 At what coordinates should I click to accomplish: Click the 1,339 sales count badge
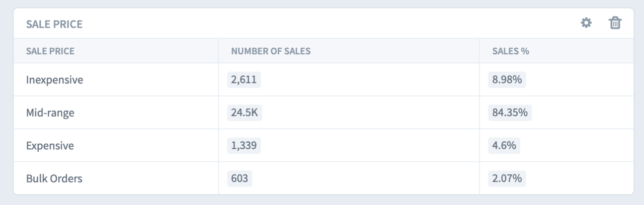(244, 146)
